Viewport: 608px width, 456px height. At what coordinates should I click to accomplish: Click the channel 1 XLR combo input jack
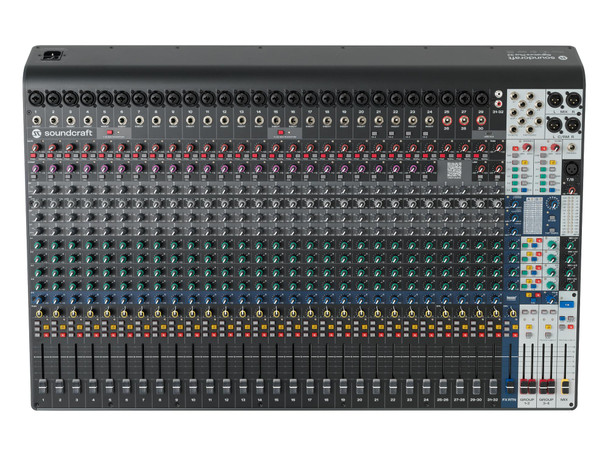(x=36, y=98)
